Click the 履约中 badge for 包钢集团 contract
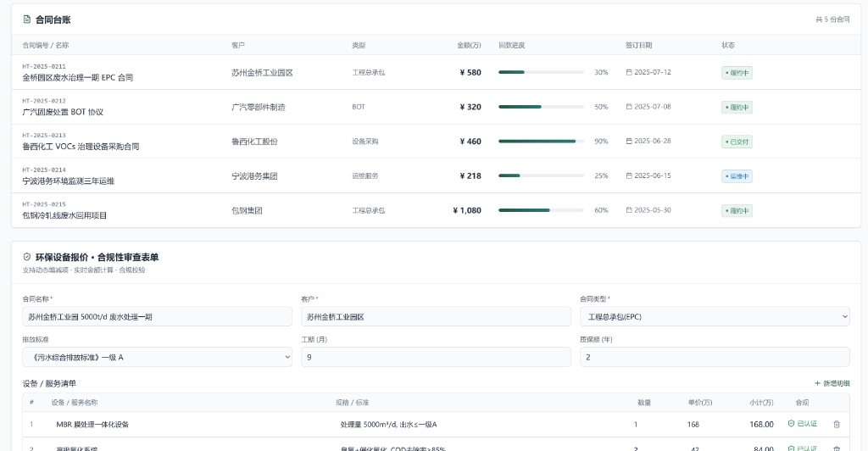The image size is (868, 451). pos(737,211)
